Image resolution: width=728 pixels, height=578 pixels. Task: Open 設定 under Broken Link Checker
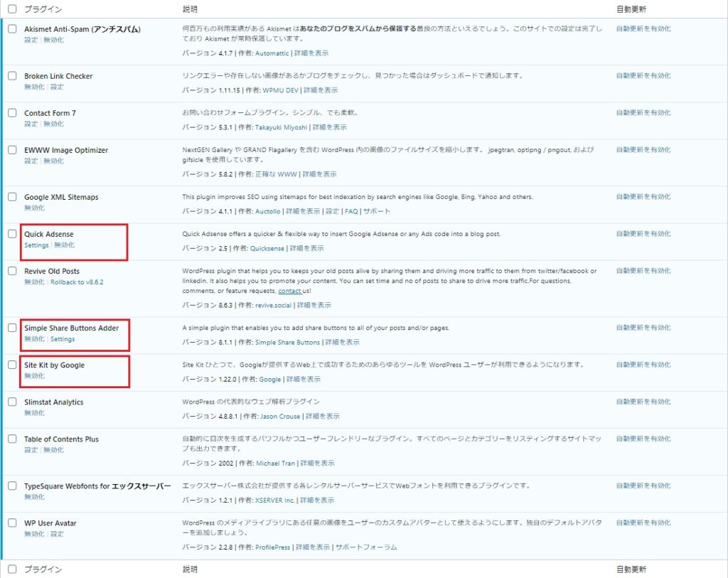coord(57,87)
